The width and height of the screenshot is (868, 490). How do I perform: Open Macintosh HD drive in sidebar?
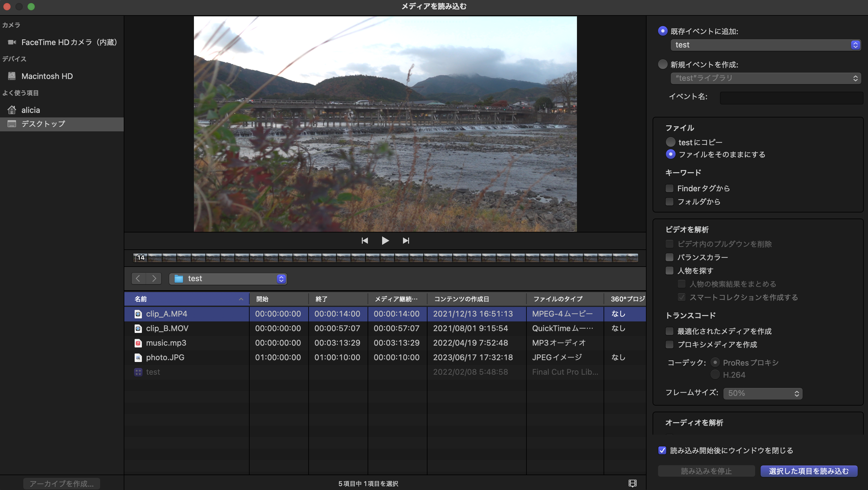pos(47,76)
